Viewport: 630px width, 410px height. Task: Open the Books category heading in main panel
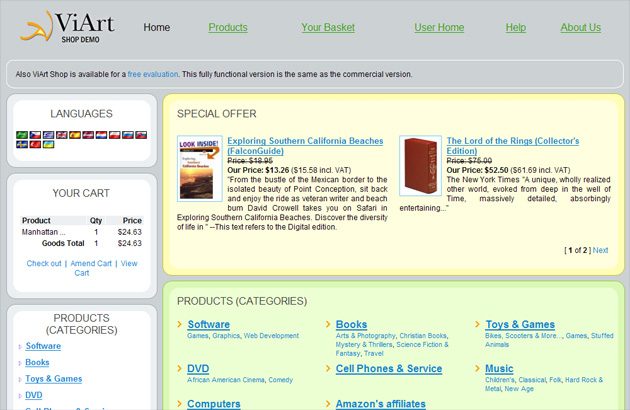pos(351,324)
